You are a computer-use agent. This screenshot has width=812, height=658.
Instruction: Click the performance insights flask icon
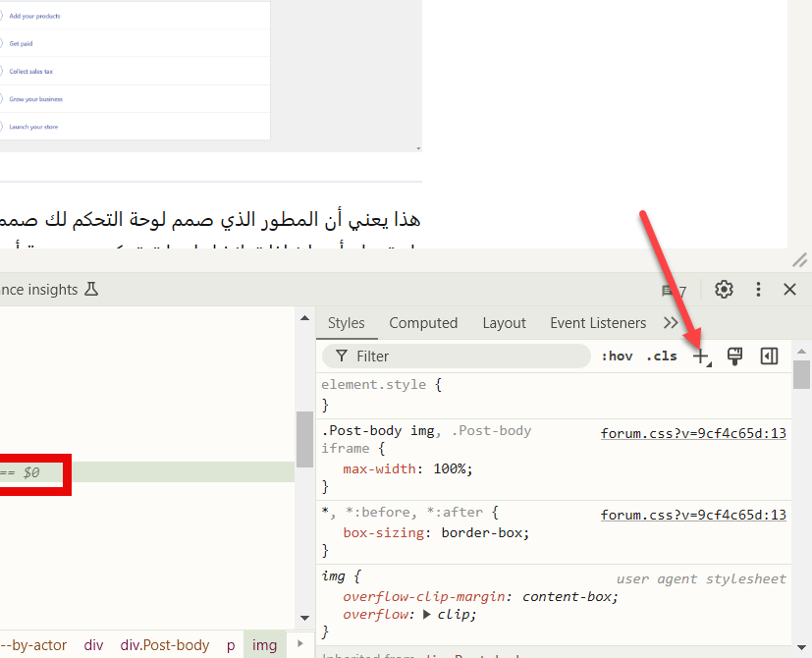pos(92,290)
